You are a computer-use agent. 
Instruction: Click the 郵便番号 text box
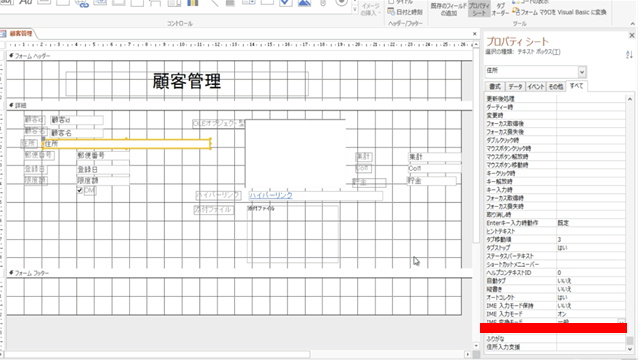(x=103, y=156)
